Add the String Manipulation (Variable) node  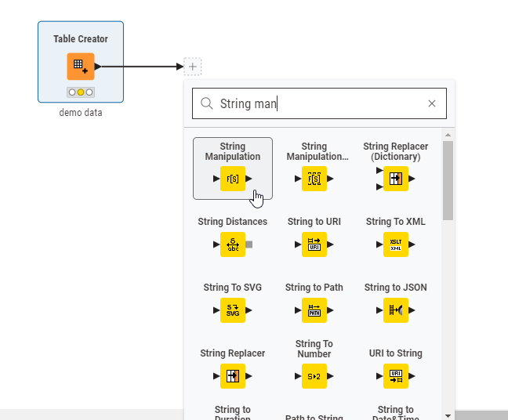point(314,179)
